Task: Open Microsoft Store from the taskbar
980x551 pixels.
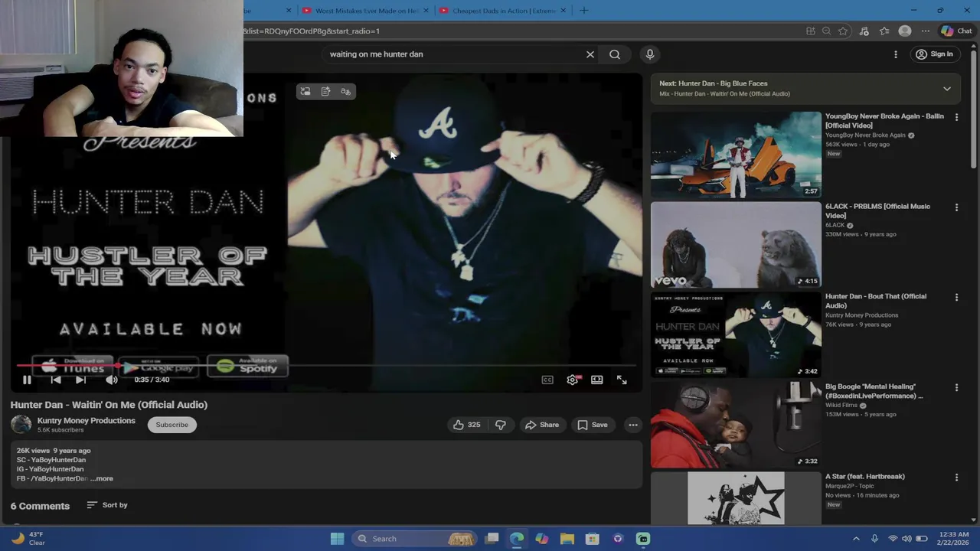Action: [593, 539]
